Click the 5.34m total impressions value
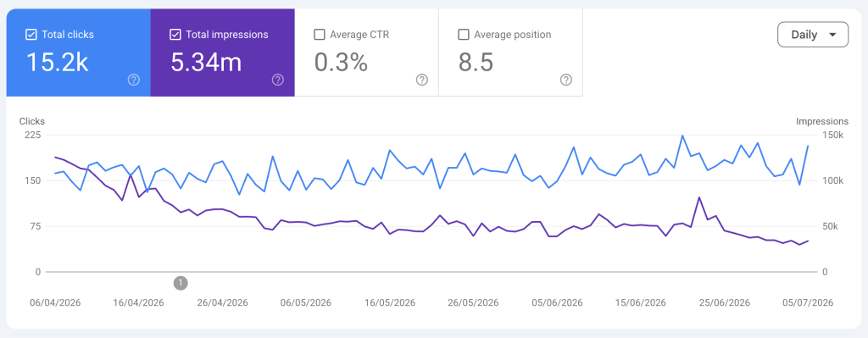The height and width of the screenshot is (338, 868). point(206,63)
